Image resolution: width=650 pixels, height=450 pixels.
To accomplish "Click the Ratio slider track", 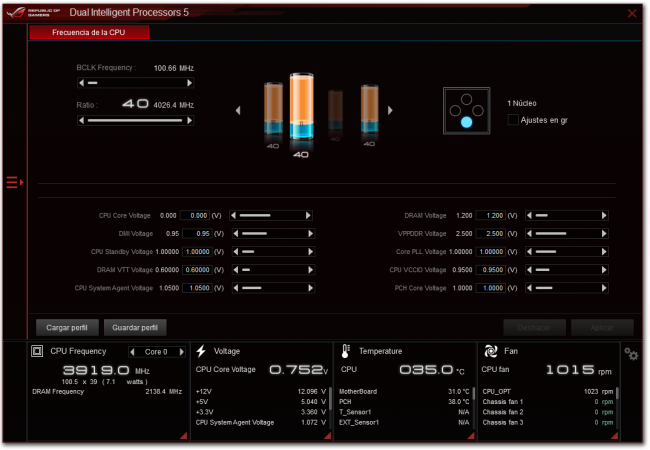I will pos(136,121).
